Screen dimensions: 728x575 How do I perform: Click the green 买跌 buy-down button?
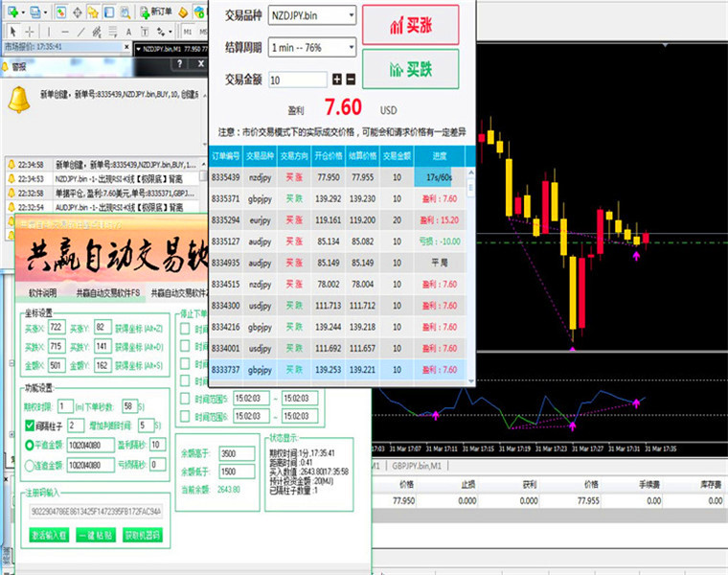(410, 69)
